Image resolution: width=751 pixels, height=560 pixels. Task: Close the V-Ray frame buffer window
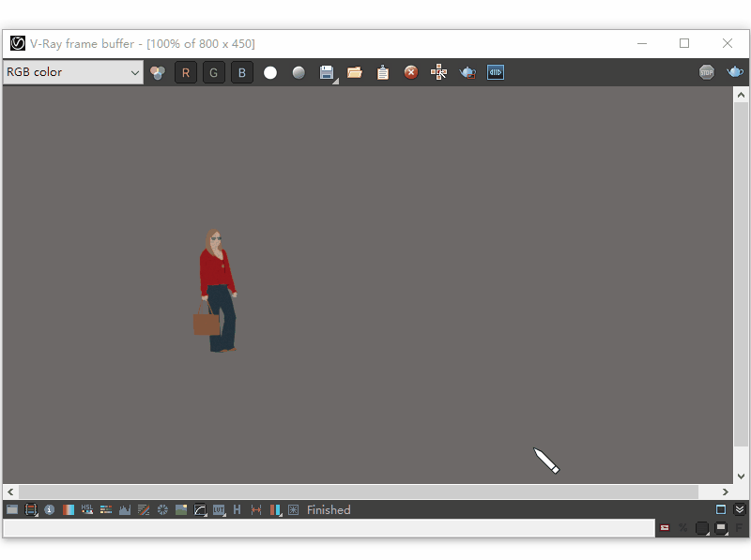728,43
